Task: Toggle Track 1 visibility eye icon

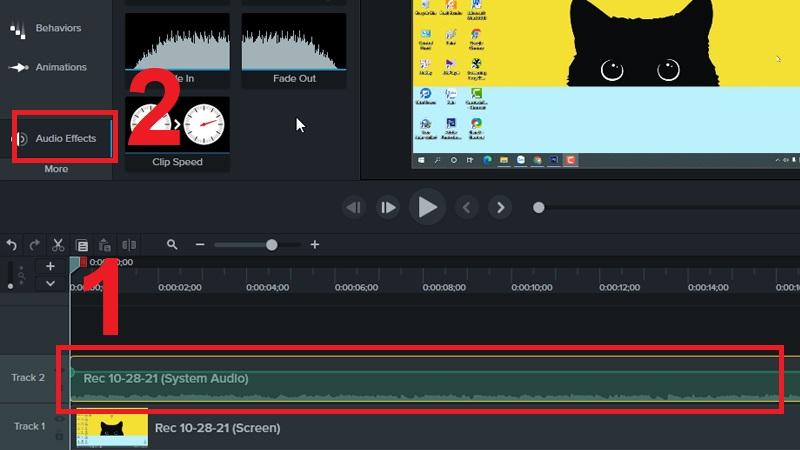Action: (60, 419)
